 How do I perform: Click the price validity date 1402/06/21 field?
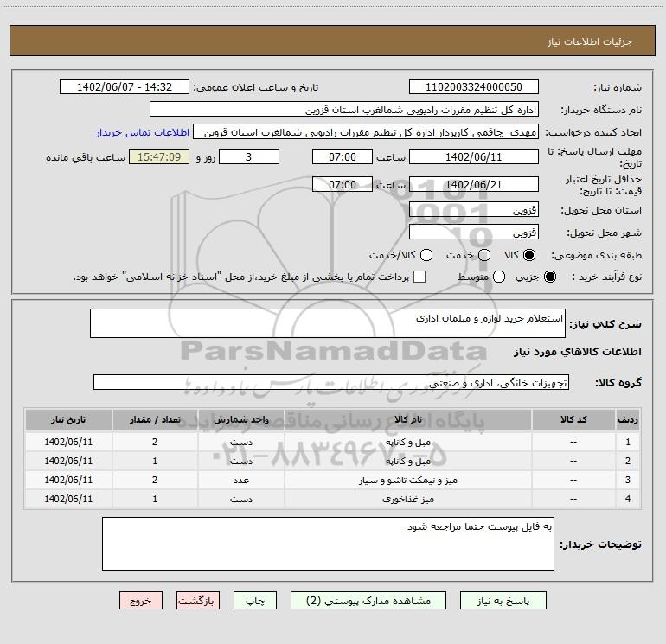point(474,184)
